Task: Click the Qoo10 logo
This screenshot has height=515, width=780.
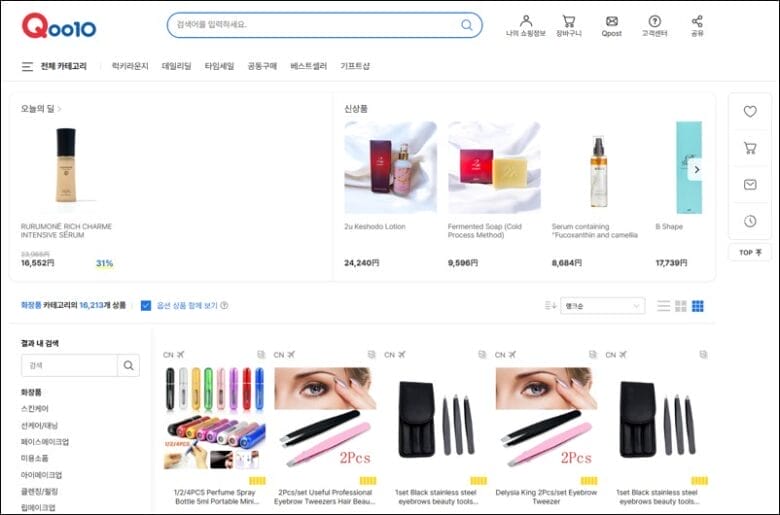Action: point(59,26)
